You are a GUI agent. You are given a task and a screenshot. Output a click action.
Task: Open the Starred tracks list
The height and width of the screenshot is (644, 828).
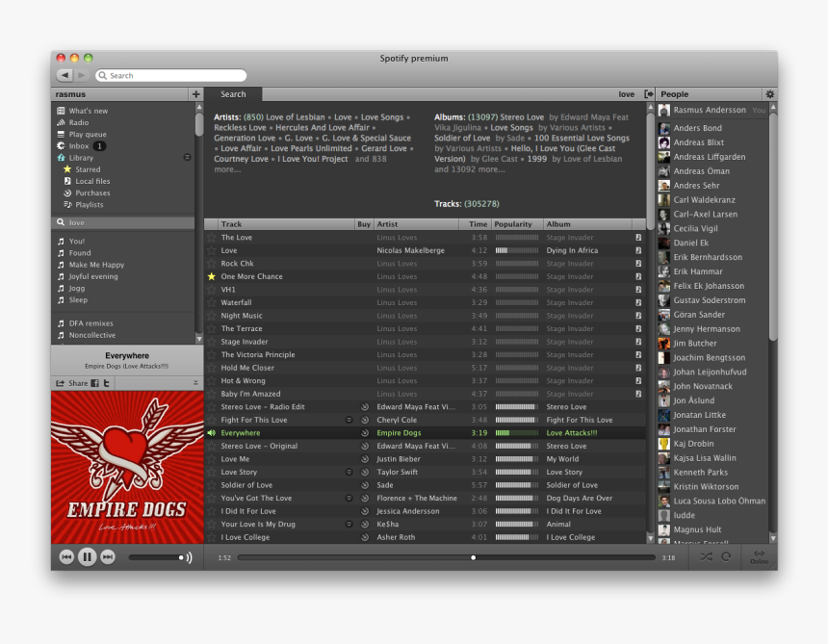point(86,169)
